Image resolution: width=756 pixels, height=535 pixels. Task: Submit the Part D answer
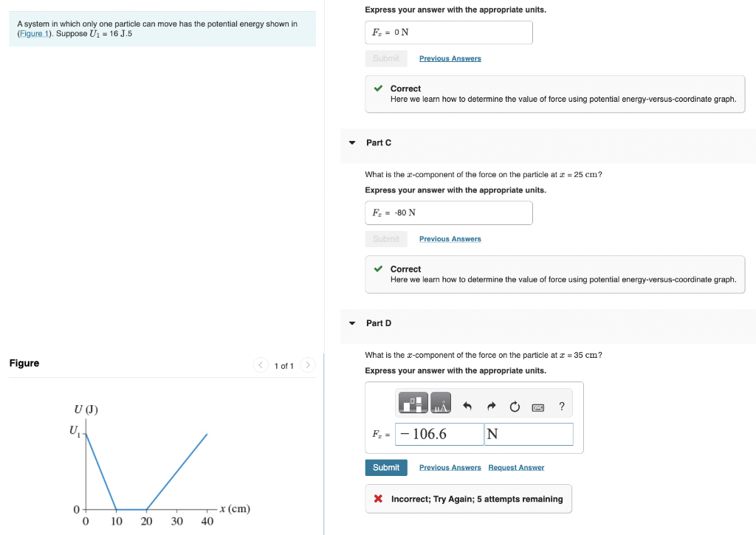[x=385, y=467]
